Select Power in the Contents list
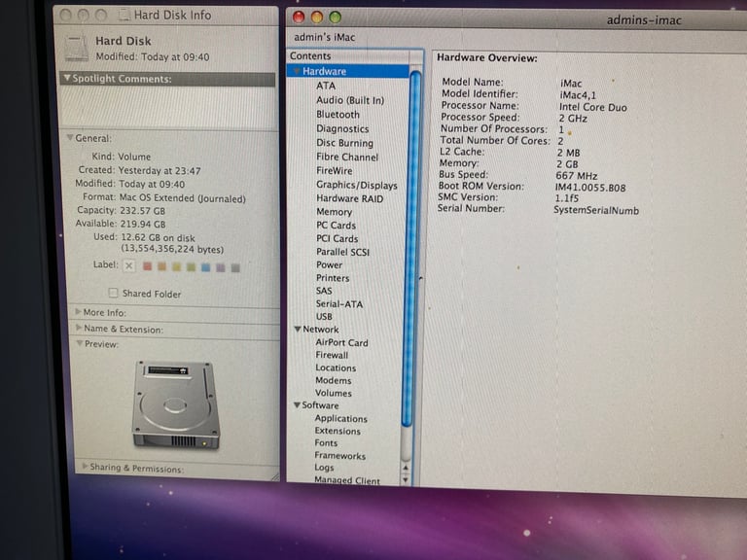 (329, 264)
